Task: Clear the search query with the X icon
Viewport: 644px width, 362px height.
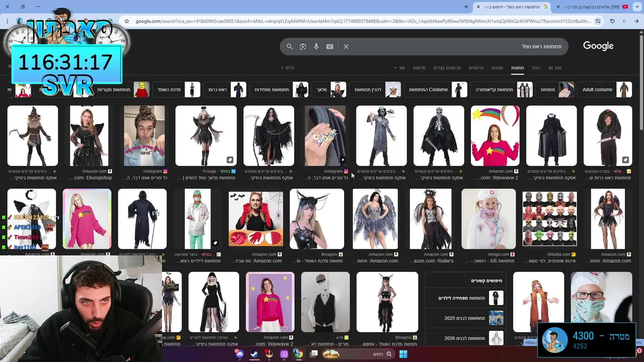Action: 346,46
